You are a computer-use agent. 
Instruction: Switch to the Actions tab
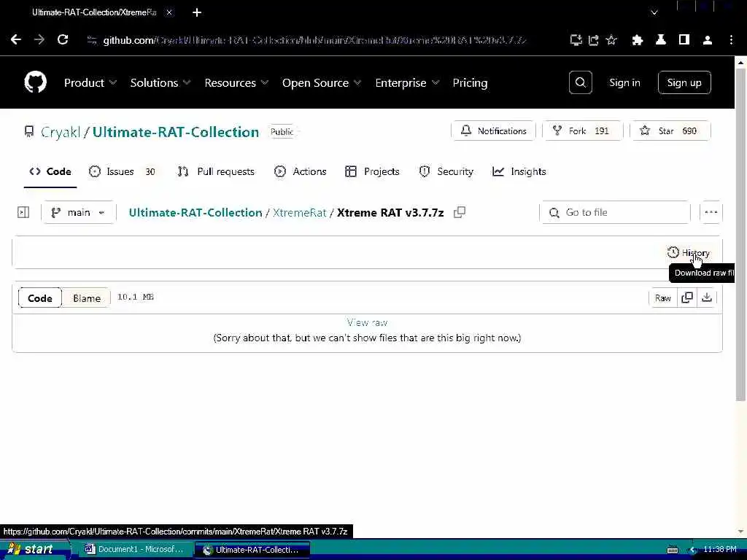click(300, 171)
